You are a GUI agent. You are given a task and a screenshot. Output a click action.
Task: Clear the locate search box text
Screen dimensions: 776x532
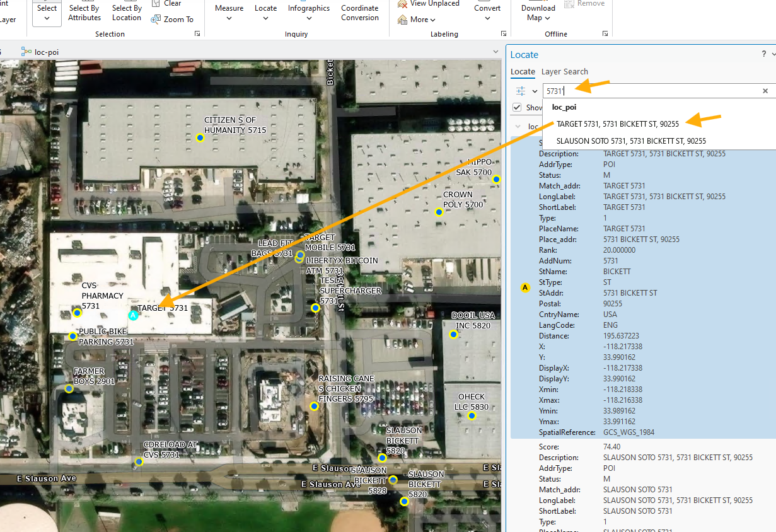pos(765,91)
